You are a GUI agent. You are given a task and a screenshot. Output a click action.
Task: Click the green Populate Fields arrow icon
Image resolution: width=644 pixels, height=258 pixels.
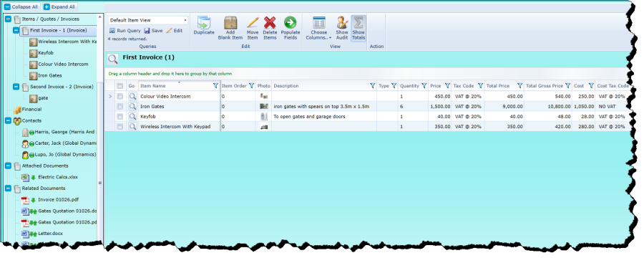pyautogui.click(x=290, y=23)
